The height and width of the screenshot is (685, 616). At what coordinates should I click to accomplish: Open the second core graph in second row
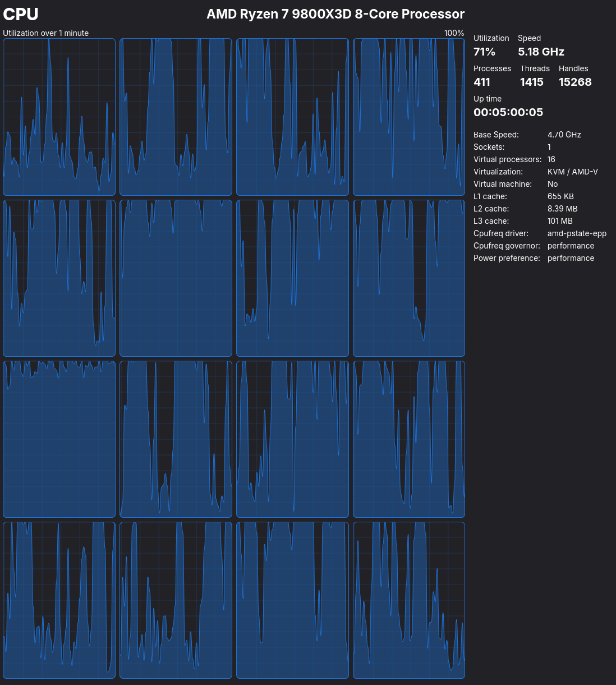[x=176, y=278]
